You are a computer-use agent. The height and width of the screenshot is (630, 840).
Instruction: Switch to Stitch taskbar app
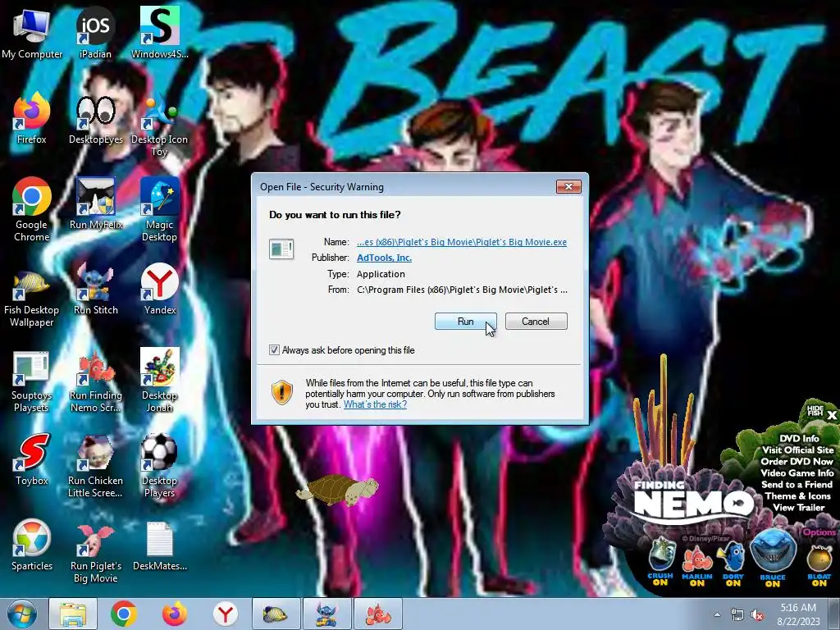click(326, 614)
